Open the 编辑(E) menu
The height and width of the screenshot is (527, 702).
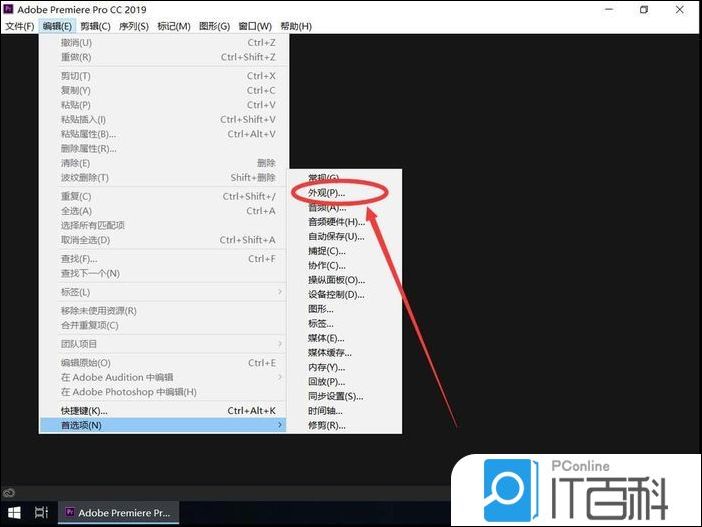pos(57,26)
